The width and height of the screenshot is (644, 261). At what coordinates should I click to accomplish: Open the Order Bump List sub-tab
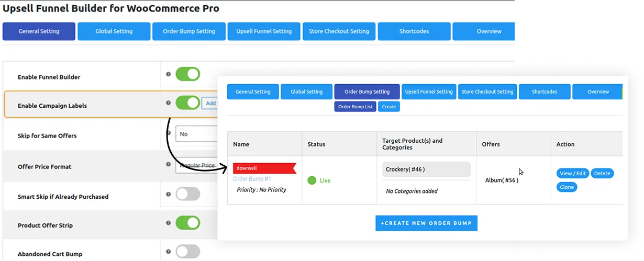[356, 107]
